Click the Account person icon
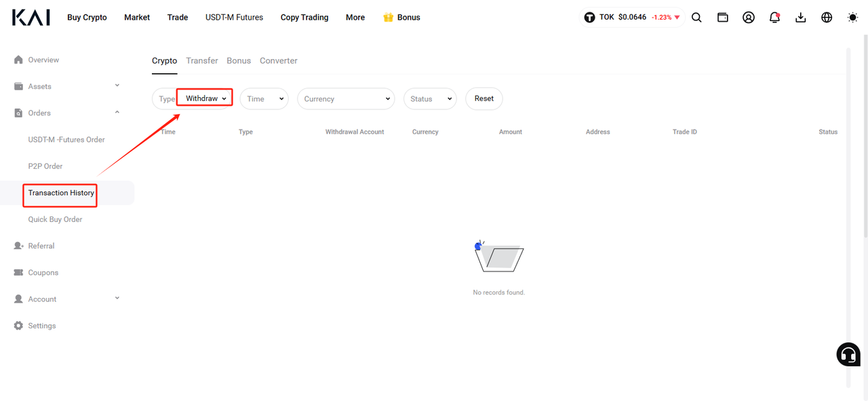Screen dimensions: 868x401 click(18, 299)
